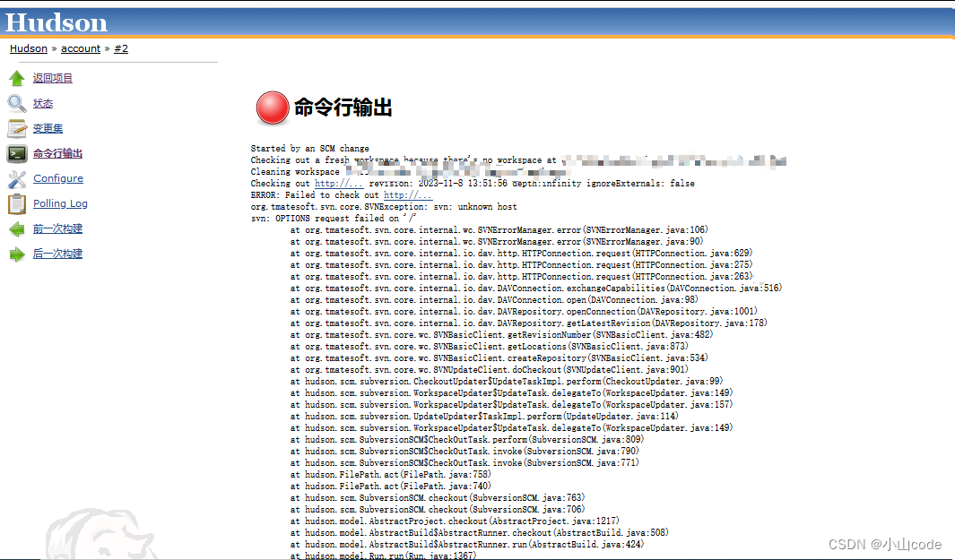Open the Hudson breadcrumb link
Image resolution: width=955 pixels, height=560 pixels.
tap(29, 48)
